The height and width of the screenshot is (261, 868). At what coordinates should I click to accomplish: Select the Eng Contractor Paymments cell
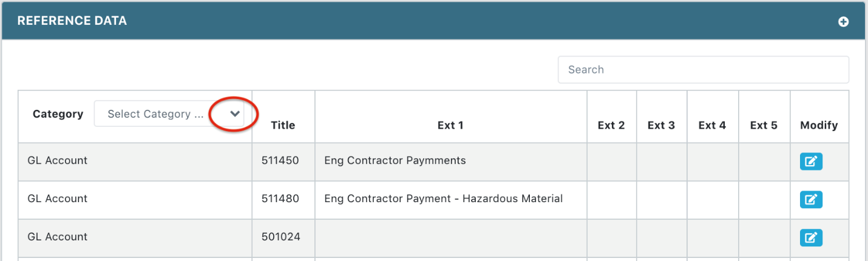[x=395, y=161]
